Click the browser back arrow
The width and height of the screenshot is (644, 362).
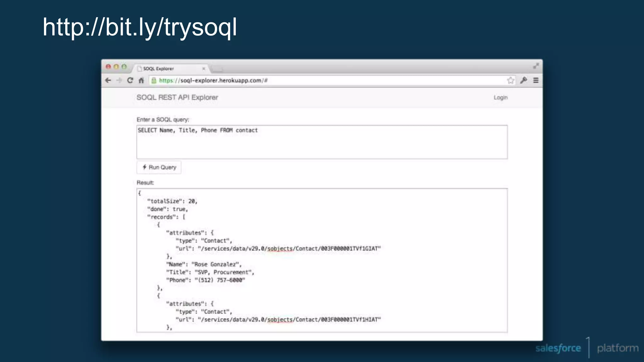click(x=108, y=80)
